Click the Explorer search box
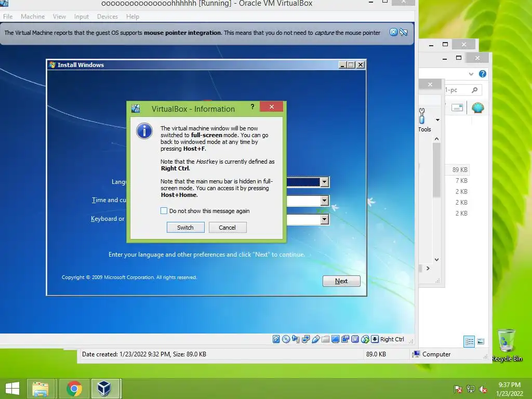Image resolution: width=532 pixels, height=399 pixels. click(463, 90)
